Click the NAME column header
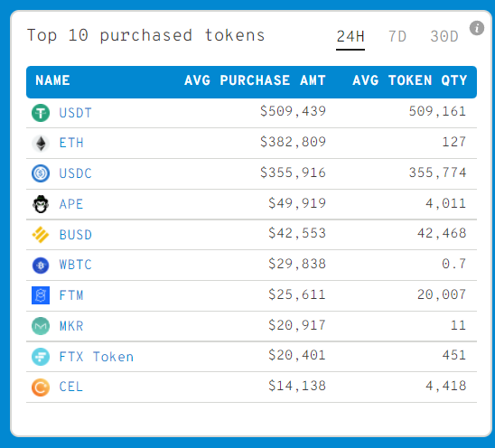495x448 pixels. [x=52, y=80]
